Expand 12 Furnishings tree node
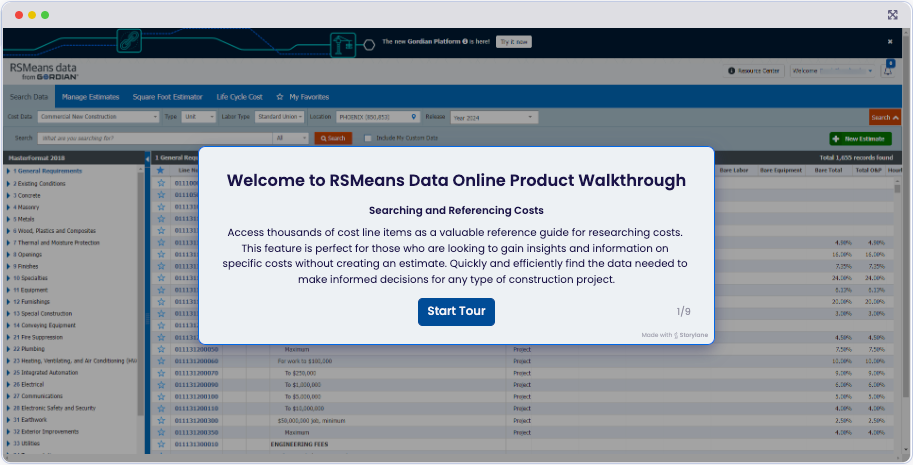 8,301
